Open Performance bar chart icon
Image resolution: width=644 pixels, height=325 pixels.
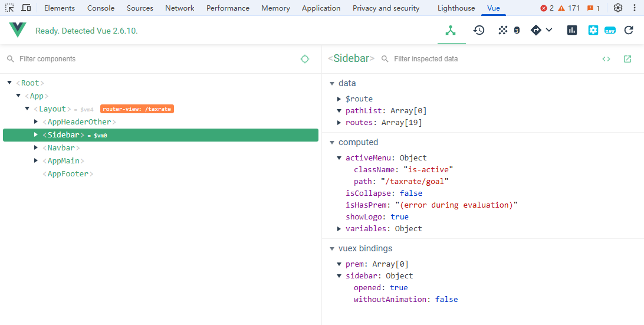click(572, 30)
